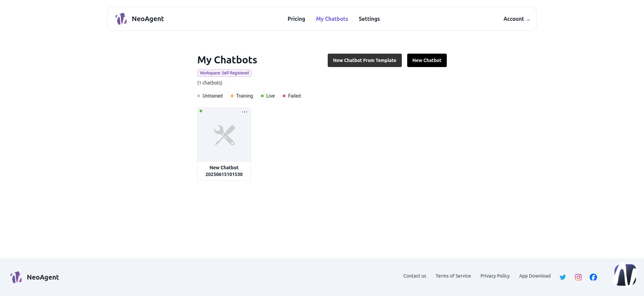Click the NeoAgent brand name in header
Viewport: 644px width, 296px height.
pos(148,19)
